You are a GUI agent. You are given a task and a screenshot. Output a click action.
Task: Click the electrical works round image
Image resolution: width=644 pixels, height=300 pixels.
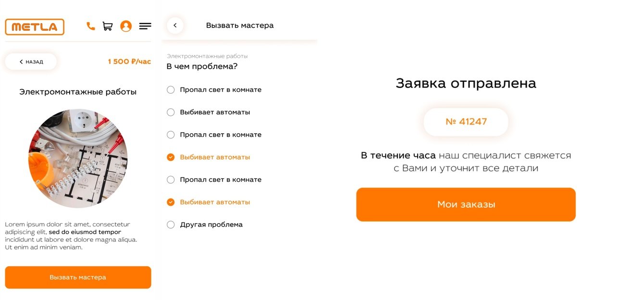pos(78,158)
